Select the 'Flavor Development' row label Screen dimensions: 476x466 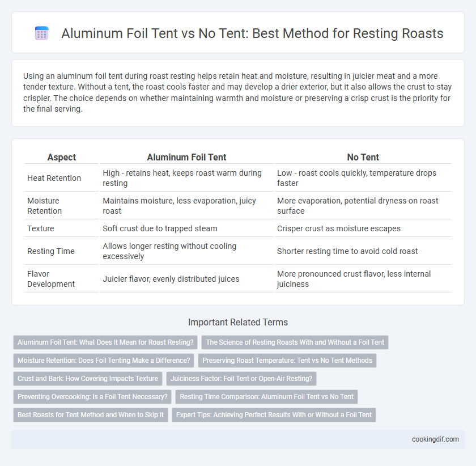(x=50, y=279)
